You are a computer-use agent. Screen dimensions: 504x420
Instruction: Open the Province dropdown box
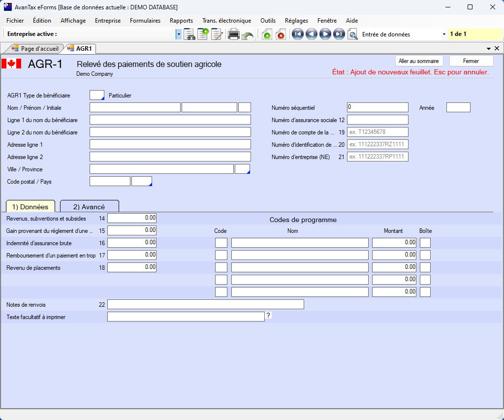pyautogui.click(x=243, y=169)
